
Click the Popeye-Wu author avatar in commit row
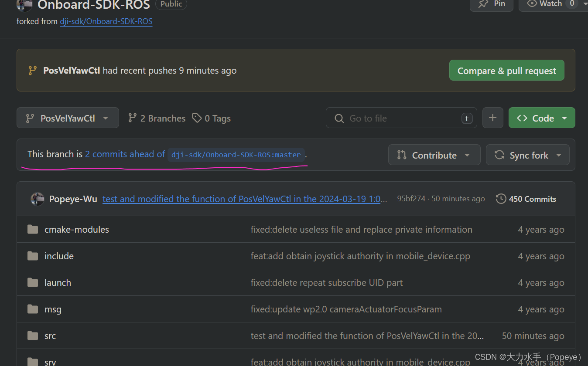[x=38, y=199]
